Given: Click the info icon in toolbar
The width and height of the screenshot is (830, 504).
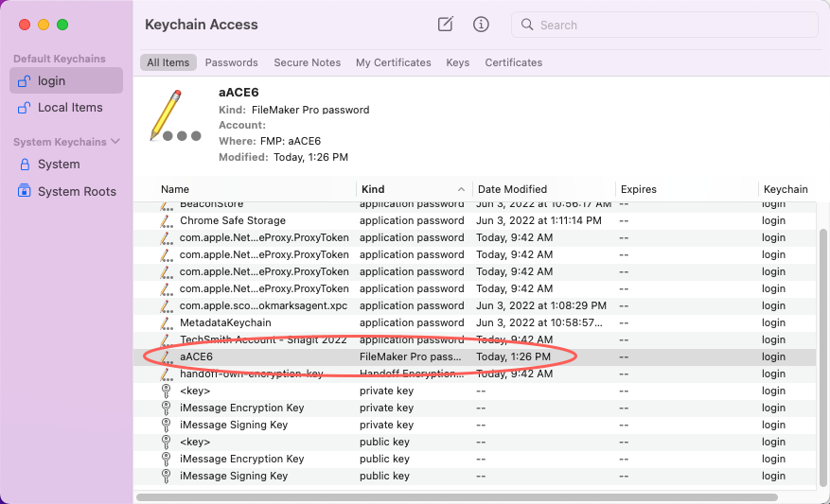Looking at the screenshot, I should [481, 25].
